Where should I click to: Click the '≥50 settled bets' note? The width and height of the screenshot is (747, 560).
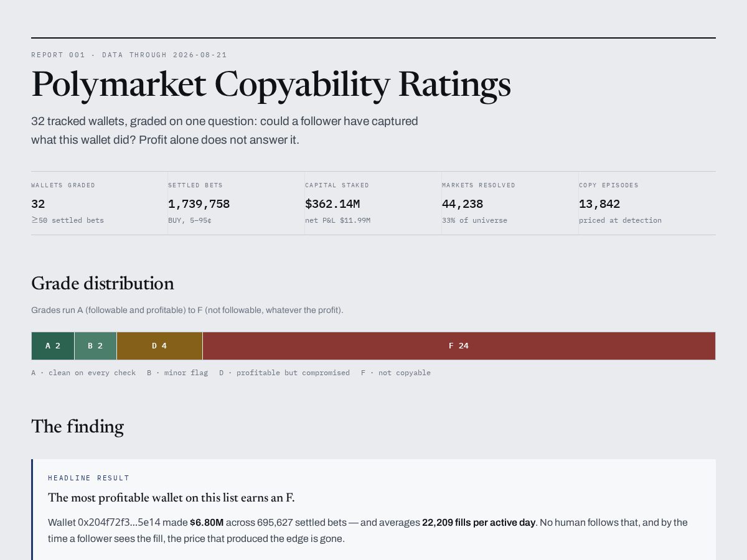pyautogui.click(x=67, y=220)
